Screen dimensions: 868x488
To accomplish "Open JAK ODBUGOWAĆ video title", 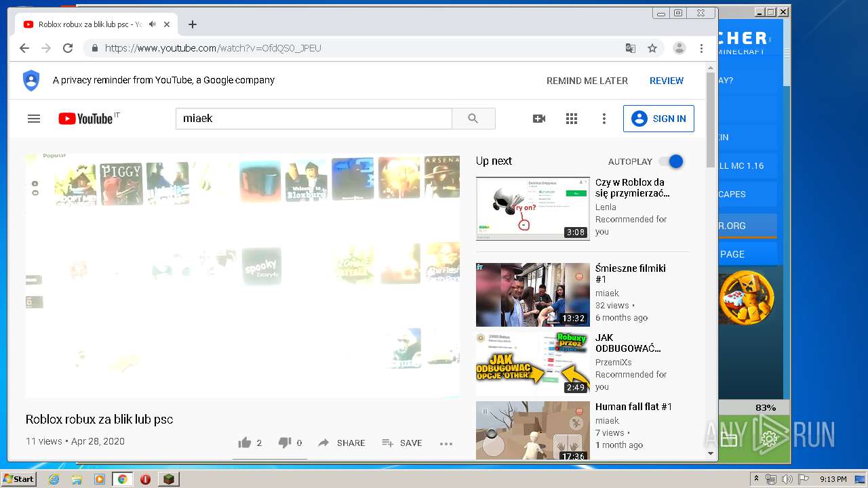I will 628,343.
